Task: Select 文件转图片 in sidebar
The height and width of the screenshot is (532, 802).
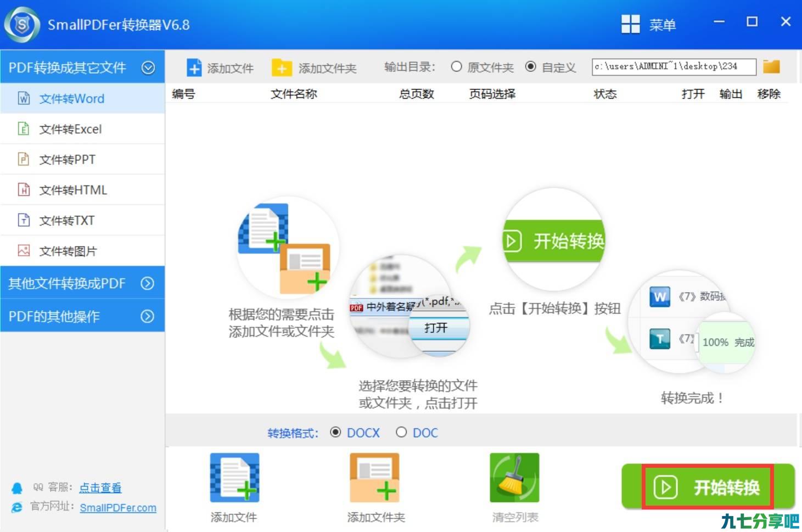Action: (x=82, y=251)
